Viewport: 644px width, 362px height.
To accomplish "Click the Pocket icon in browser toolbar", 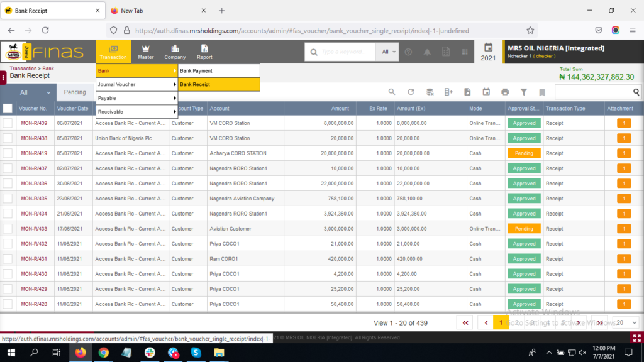I will 599,30.
